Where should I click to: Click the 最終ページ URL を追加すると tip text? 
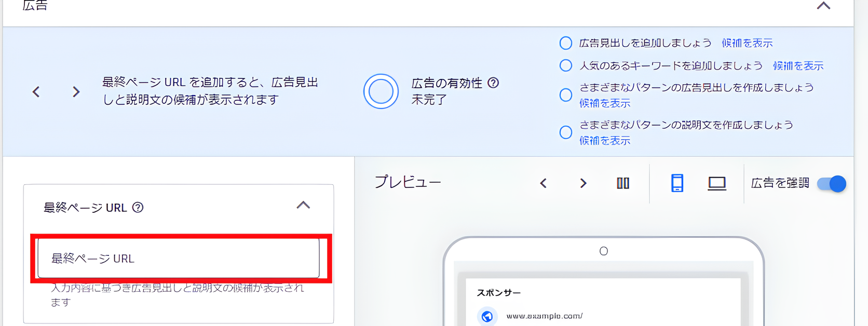[x=210, y=91]
